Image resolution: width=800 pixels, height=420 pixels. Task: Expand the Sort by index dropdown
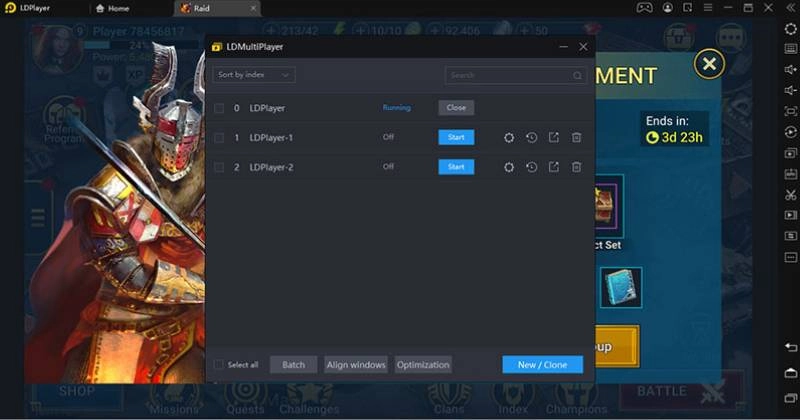[x=254, y=75]
